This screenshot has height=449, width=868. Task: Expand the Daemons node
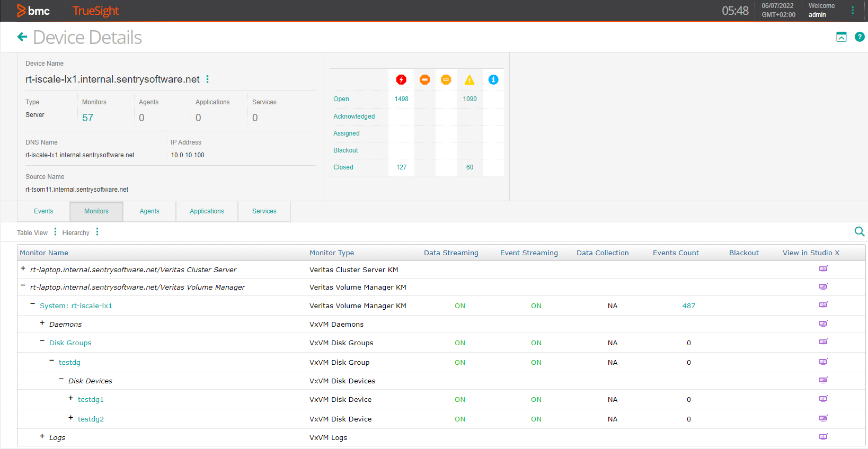pyautogui.click(x=42, y=323)
